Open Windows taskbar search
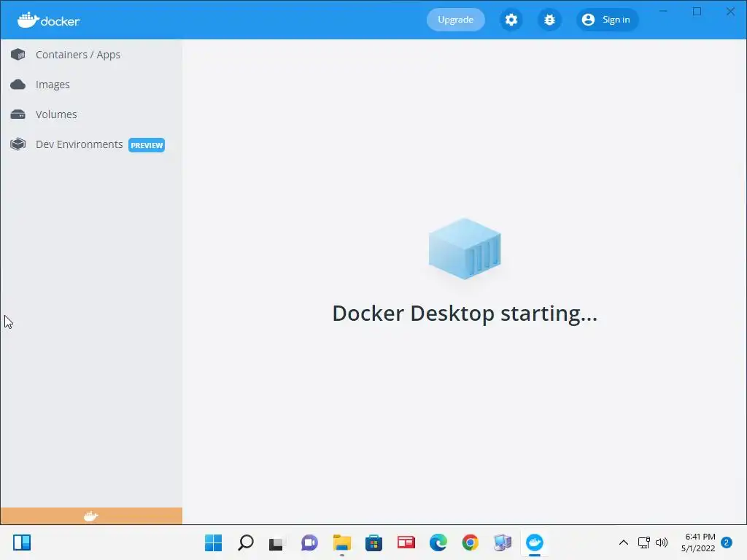 point(245,542)
